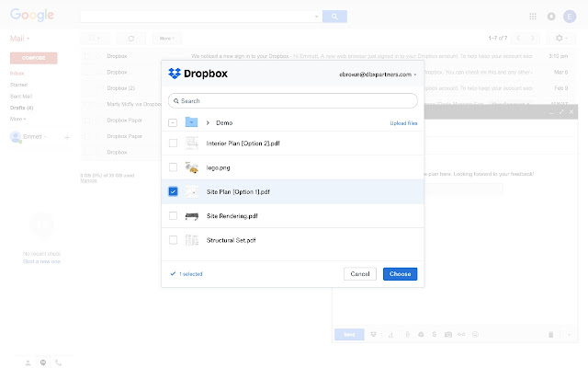Pop out the compose window
This screenshot has height=368, width=588.
point(561,112)
